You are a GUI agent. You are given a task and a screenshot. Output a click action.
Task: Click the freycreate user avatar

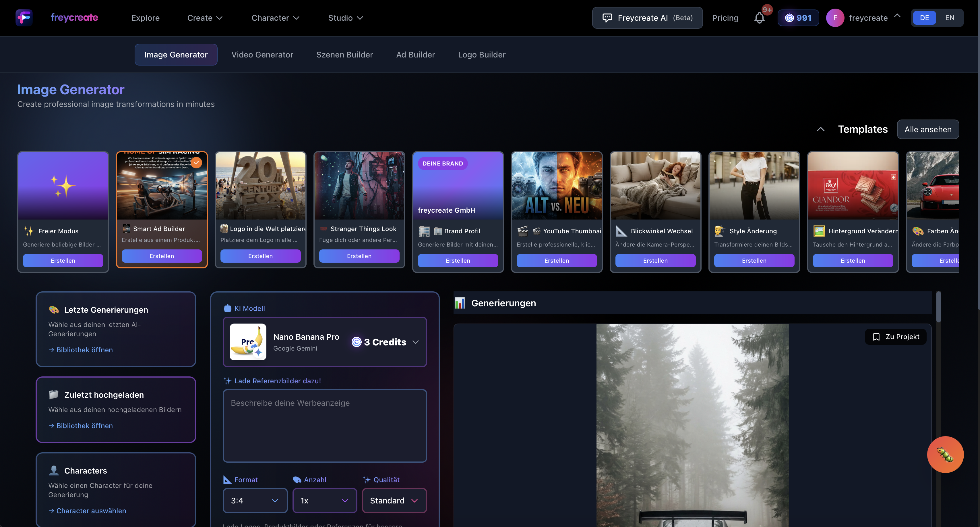[835, 18]
